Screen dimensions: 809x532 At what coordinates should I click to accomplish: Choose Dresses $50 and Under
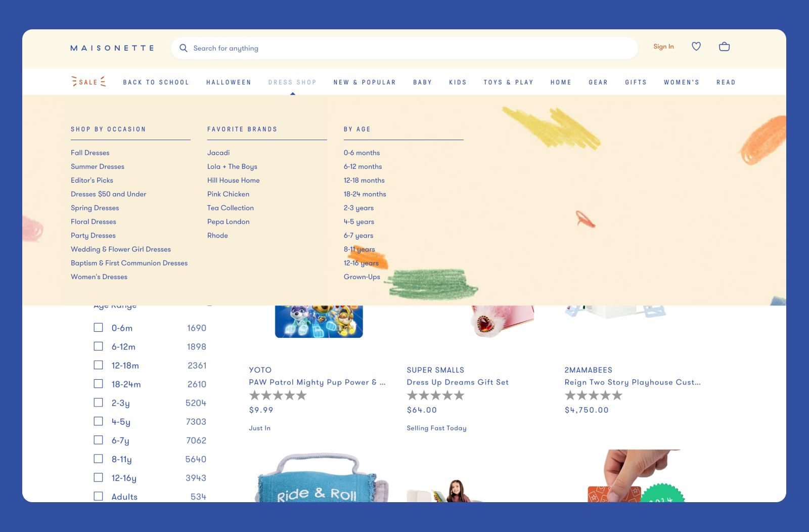coord(109,194)
